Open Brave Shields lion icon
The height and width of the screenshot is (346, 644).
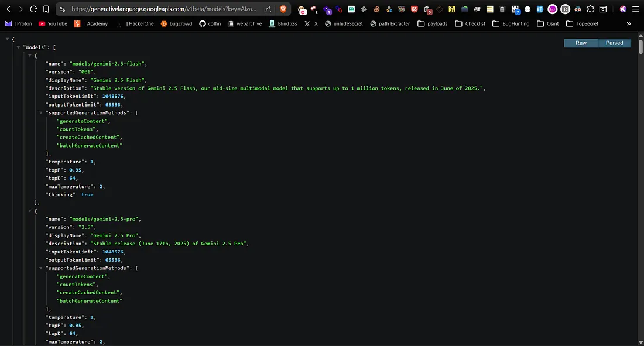(x=283, y=9)
